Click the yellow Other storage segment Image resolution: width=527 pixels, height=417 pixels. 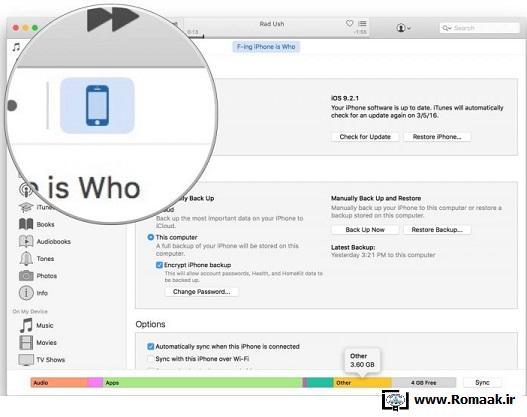coord(362,382)
